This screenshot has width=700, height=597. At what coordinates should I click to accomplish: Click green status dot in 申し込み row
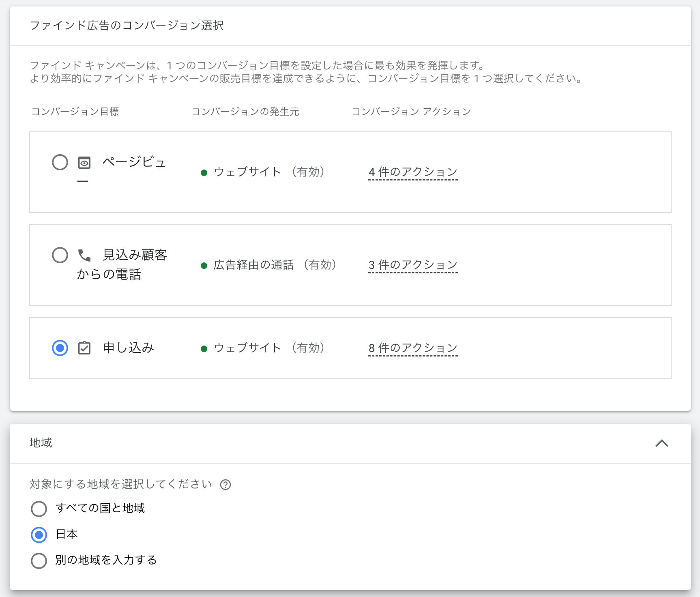point(204,349)
